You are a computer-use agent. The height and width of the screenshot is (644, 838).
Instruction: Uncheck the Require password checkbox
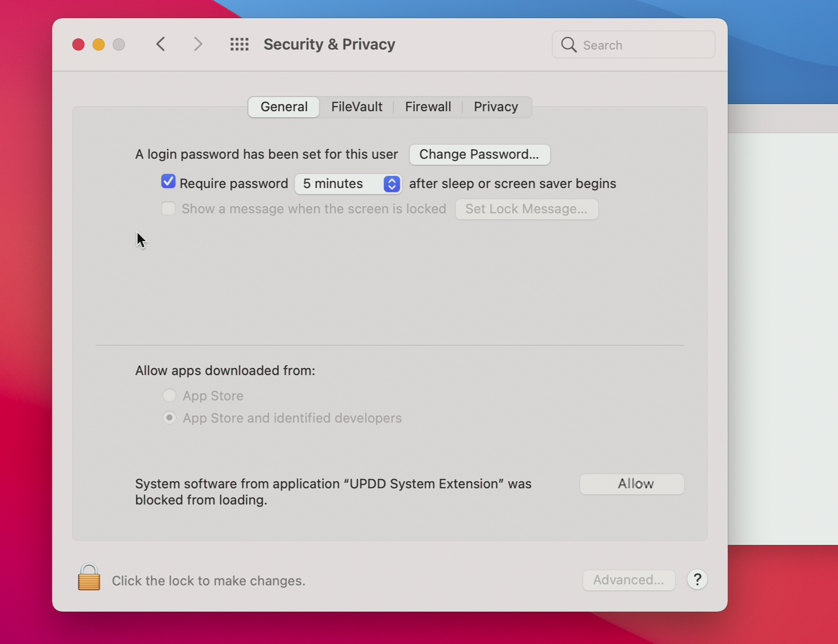[168, 182]
